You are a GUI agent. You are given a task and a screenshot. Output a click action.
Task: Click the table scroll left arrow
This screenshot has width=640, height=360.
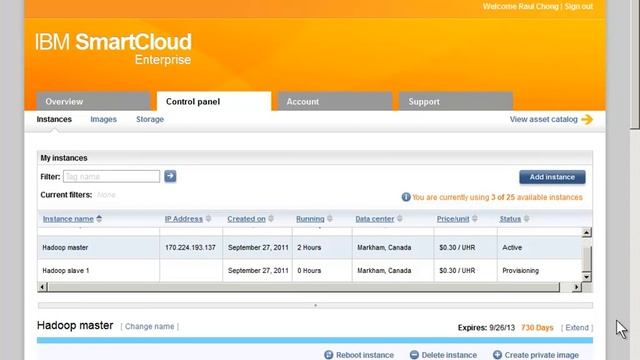point(42,287)
